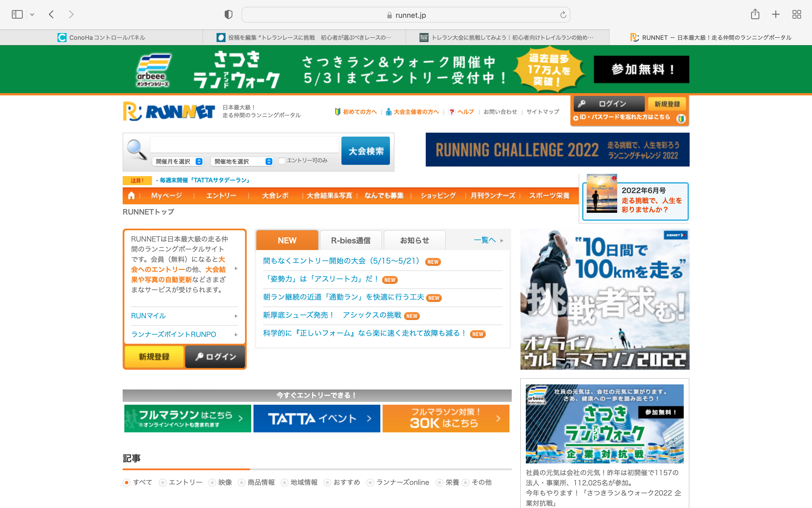The width and height of the screenshot is (812, 508).
Task: Open the 大会結果&写真 menu item
Action: coord(329,196)
